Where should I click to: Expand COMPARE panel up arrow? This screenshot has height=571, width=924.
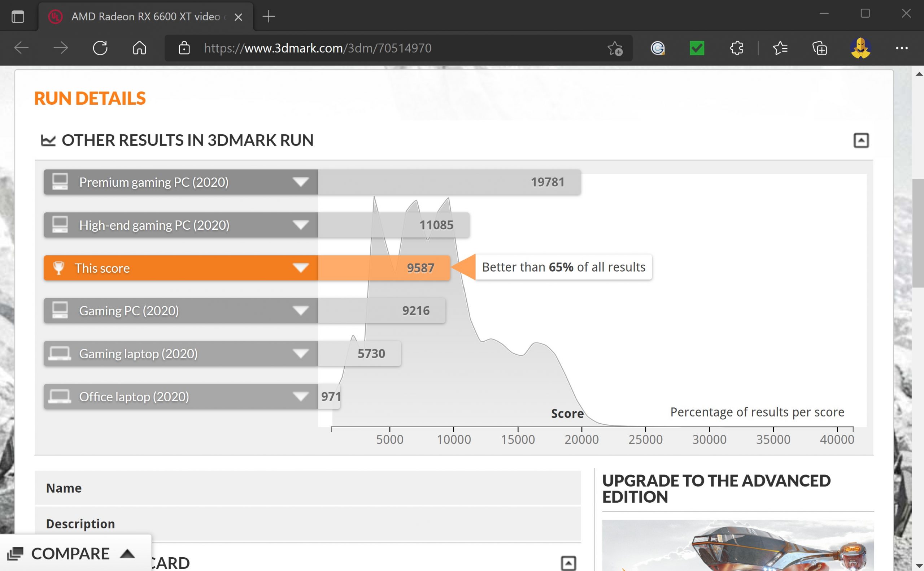pyautogui.click(x=127, y=554)
